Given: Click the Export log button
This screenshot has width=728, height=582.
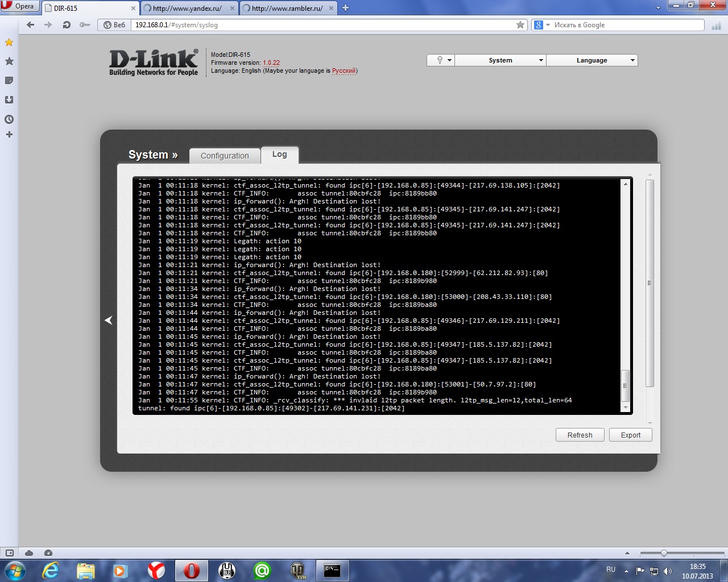Looking at the screenshot, I should [x=630, y=435].
